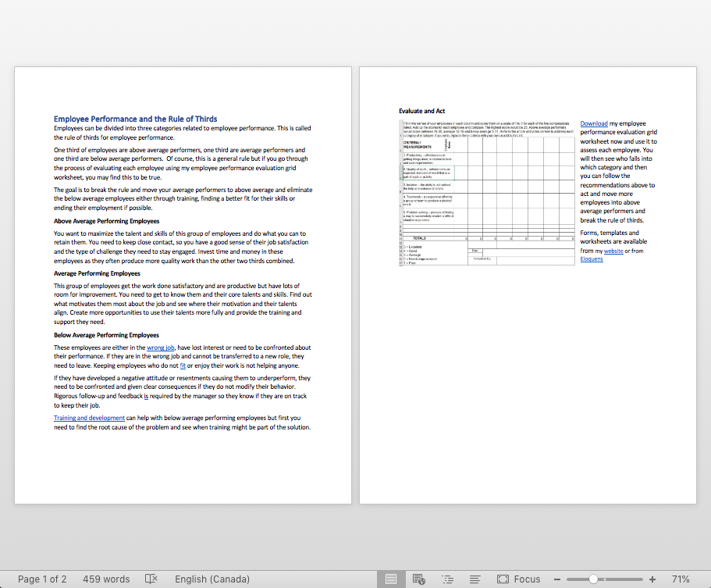Click the zoom slider handle
711x588 pixels.
click(593, 579)
